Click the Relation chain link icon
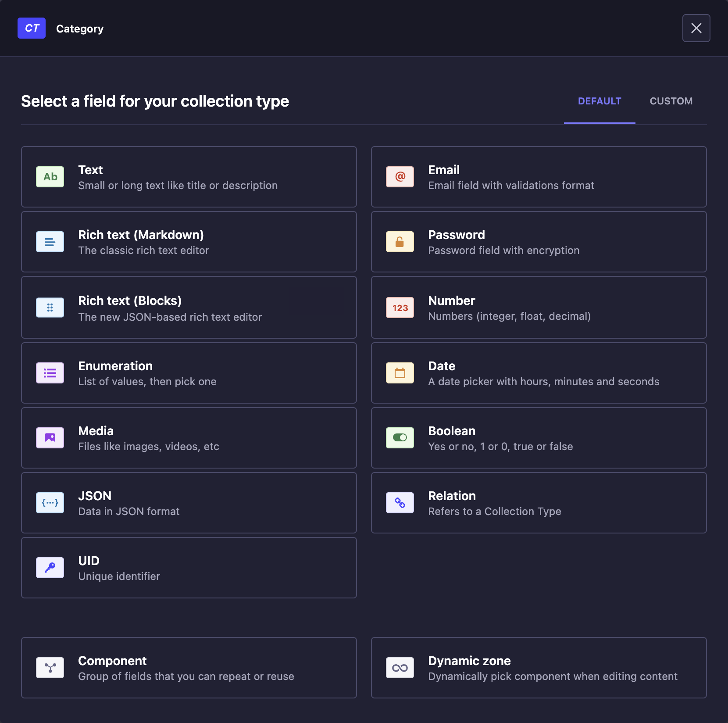 tap(400, 503)
